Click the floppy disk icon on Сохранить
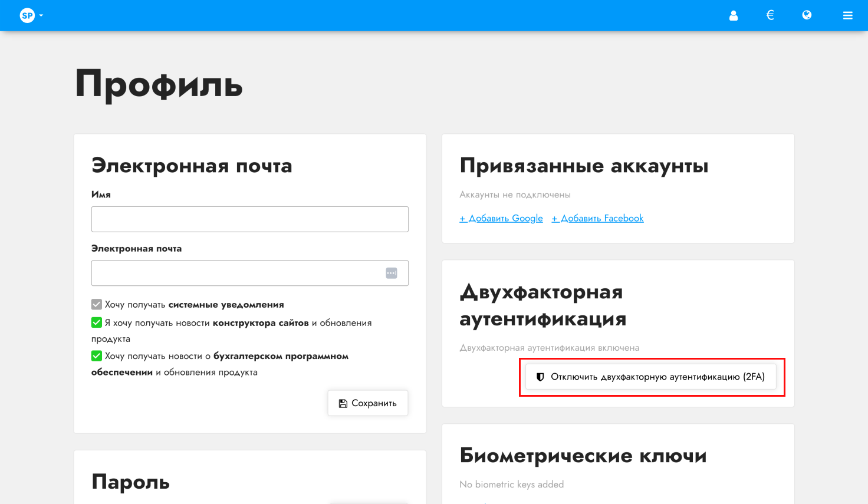The image size is (868, 504). pos(343,403)
